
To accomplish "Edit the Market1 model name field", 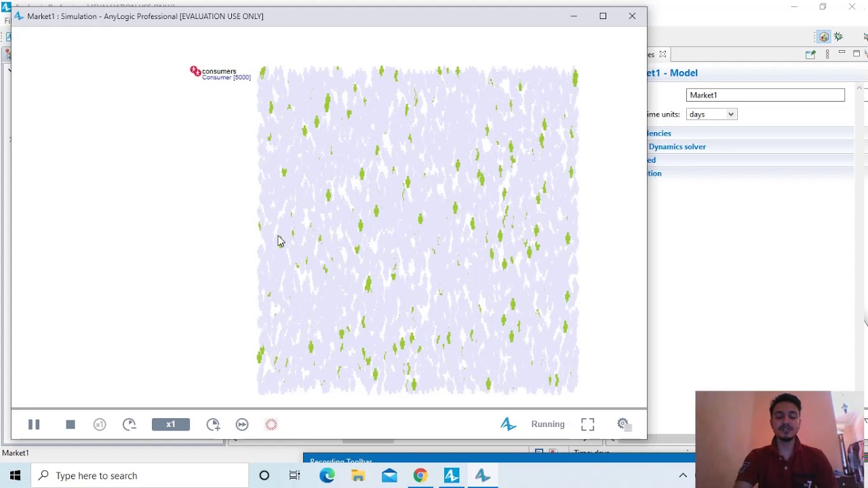I will tap(766, 95).
